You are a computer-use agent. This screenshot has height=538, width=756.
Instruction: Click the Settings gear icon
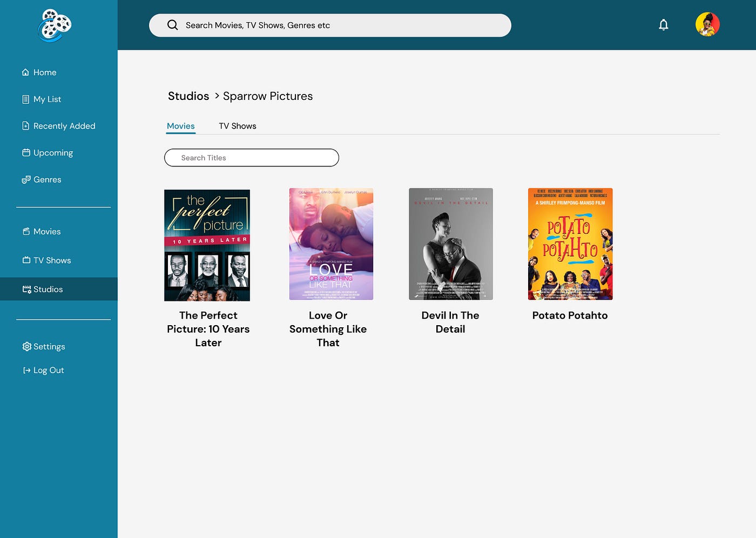[26, 346]
